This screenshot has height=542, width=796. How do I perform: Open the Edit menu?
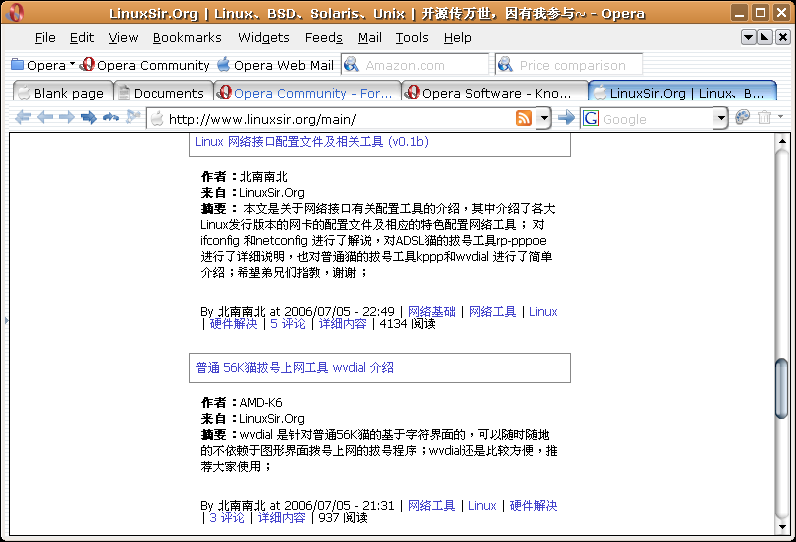pyautogui.click(x=82, y=38)
